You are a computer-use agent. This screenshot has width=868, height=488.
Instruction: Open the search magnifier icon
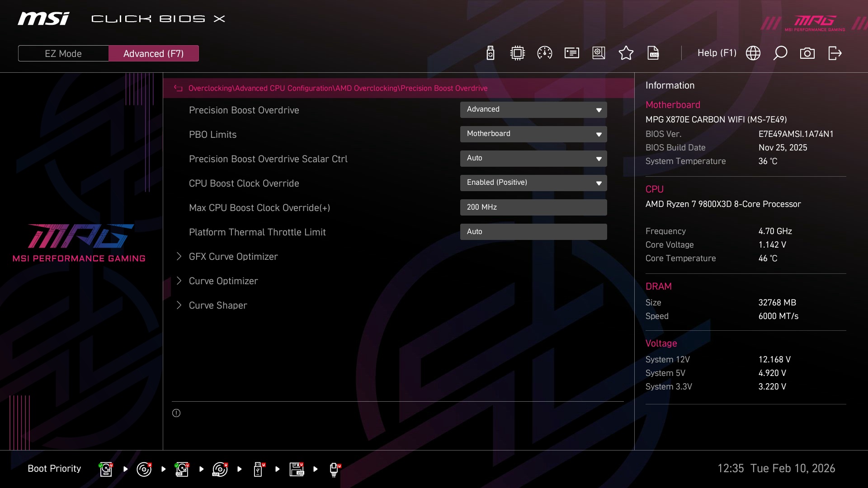pyautogui.click(x=780, y=53)
